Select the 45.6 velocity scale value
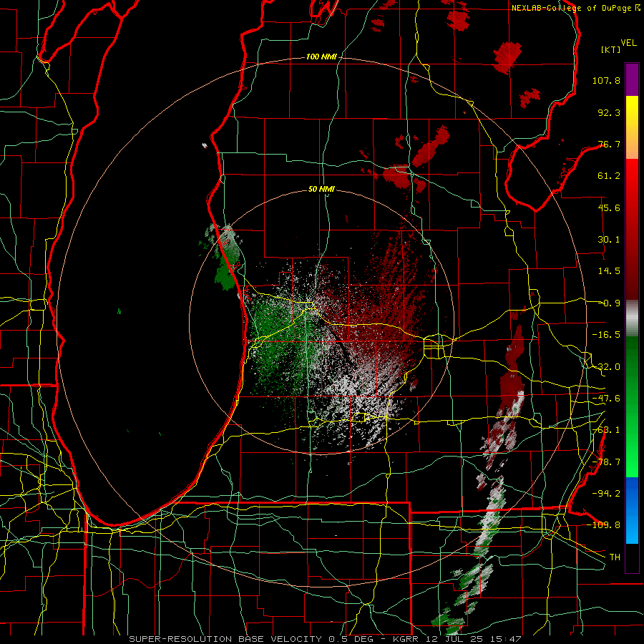The height and width of the screenshot is (644, 644). point(609,208)
